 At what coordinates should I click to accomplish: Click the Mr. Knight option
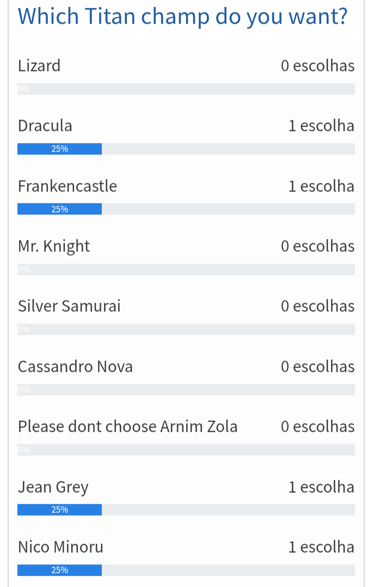53,246
